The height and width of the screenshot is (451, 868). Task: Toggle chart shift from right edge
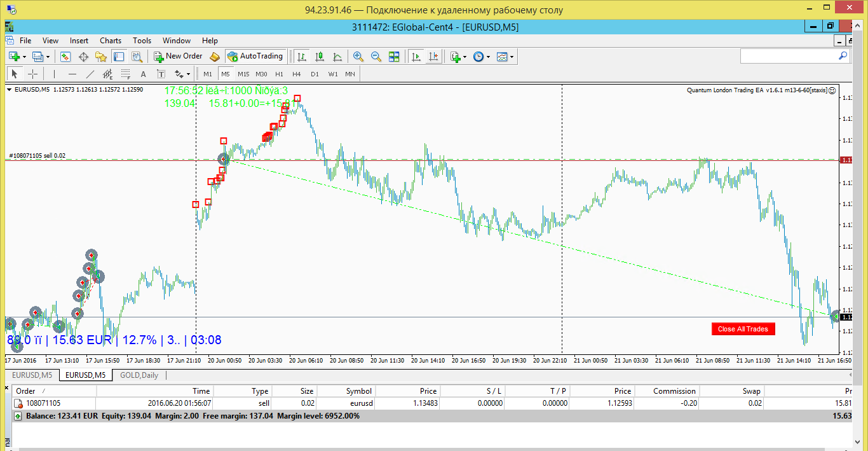coord(433,56)
